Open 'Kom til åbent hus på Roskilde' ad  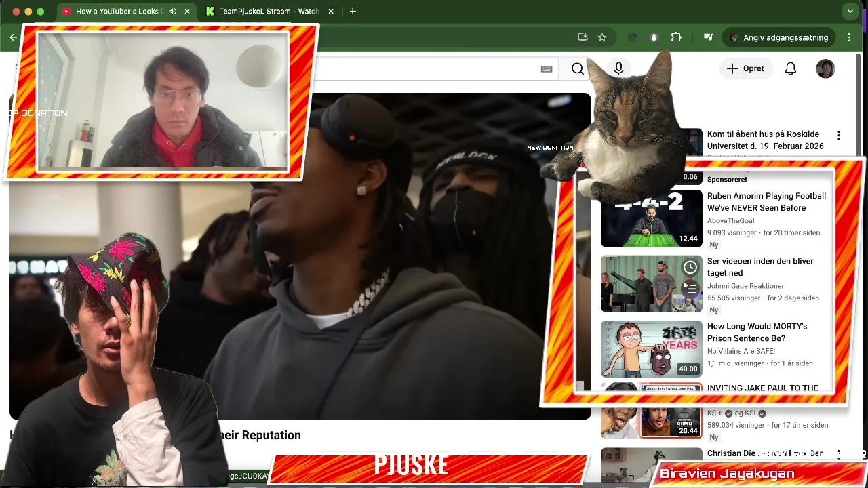click(x=765, y=140)
